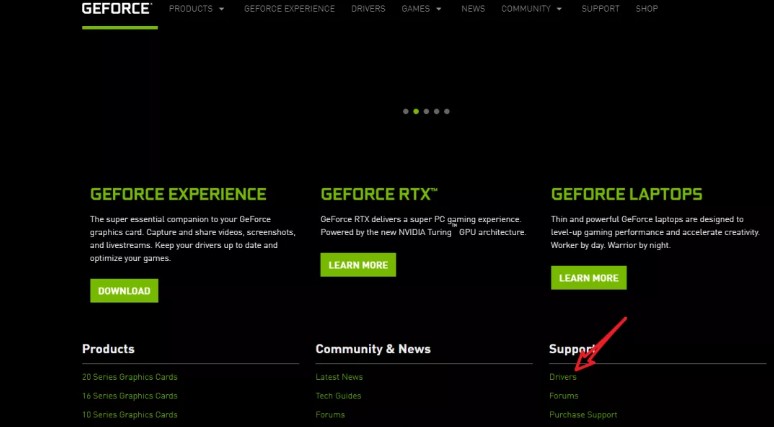Open the Latest News footer link
The height and width of the screenshot is (427, 774).
point(339,377)
